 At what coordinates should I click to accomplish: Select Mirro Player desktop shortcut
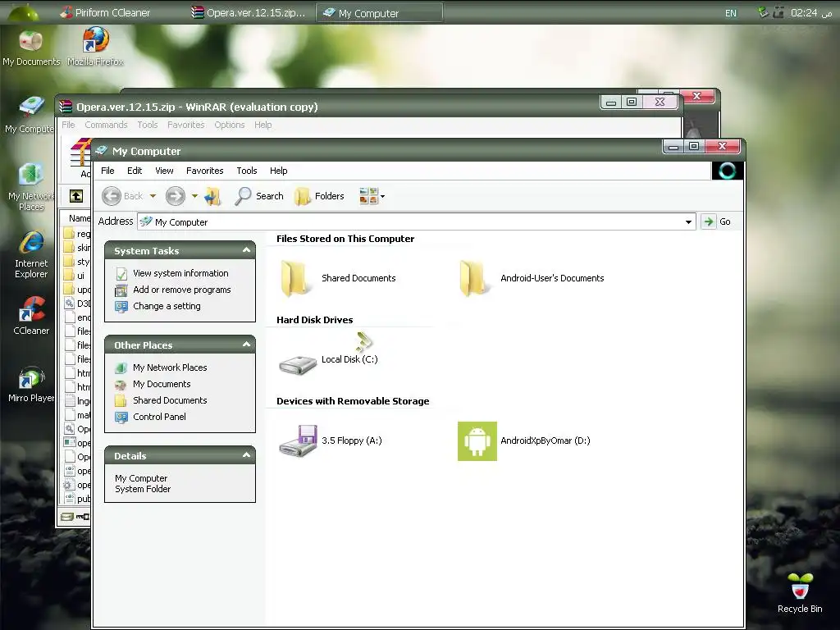[x=31, y=385]
